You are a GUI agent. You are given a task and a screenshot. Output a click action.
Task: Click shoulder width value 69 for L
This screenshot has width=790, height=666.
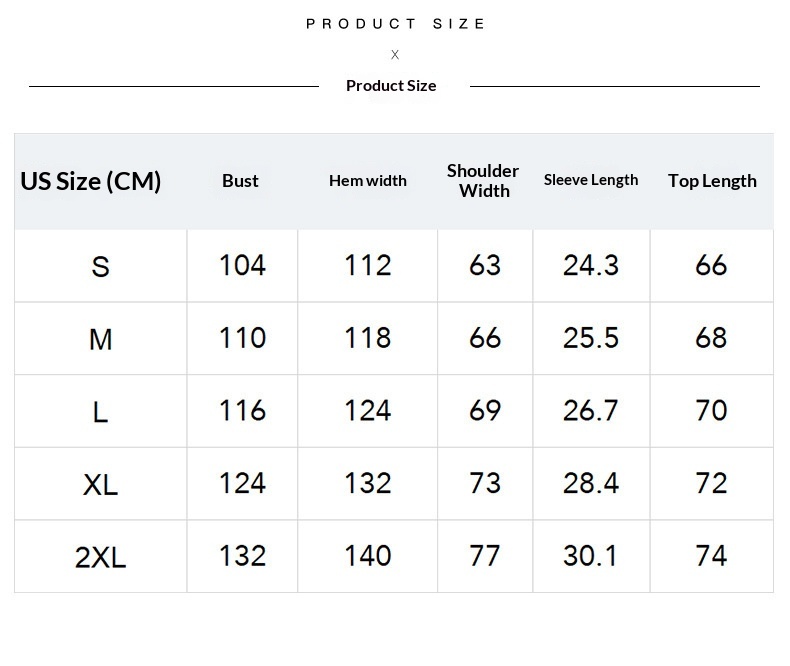point(485,410)
